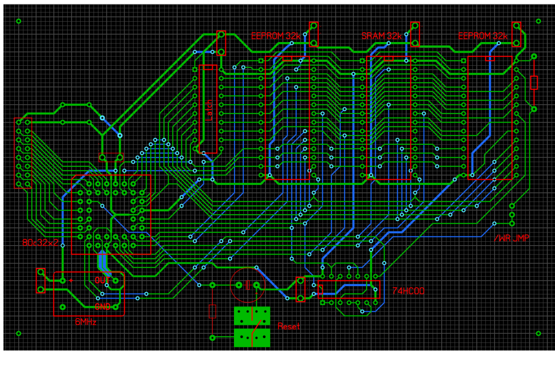Select the 80c32x2 label

41,243
